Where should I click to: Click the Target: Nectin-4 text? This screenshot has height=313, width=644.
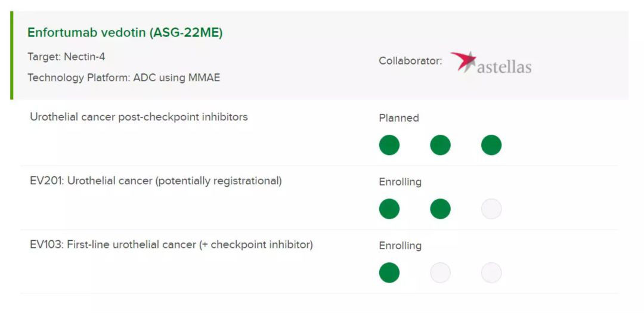tap(66, 57)
